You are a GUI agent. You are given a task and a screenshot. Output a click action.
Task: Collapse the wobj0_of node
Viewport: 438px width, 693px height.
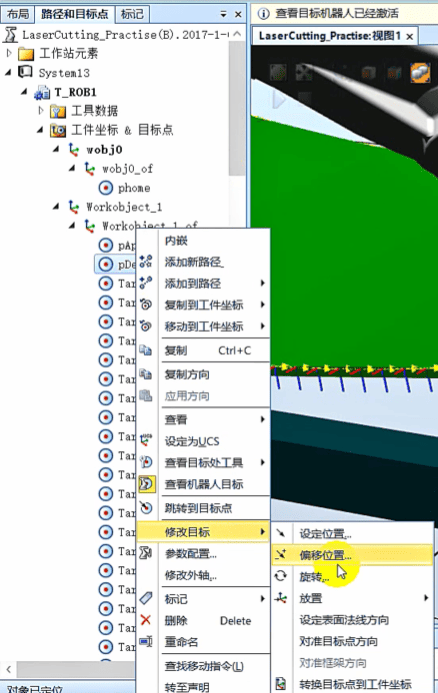tap(72, 168)
